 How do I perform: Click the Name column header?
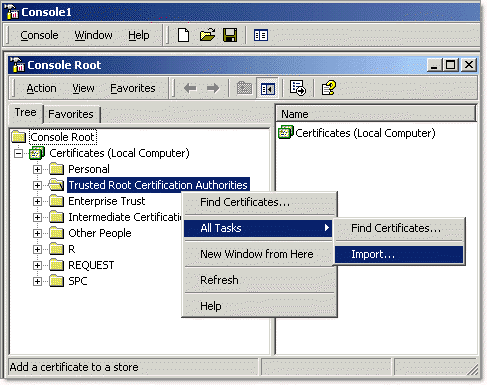[376, 114]
